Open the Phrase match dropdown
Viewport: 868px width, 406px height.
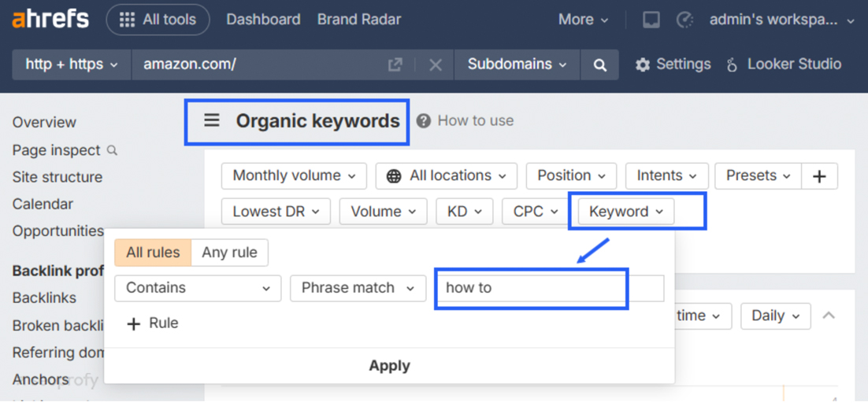click(358, 288)
